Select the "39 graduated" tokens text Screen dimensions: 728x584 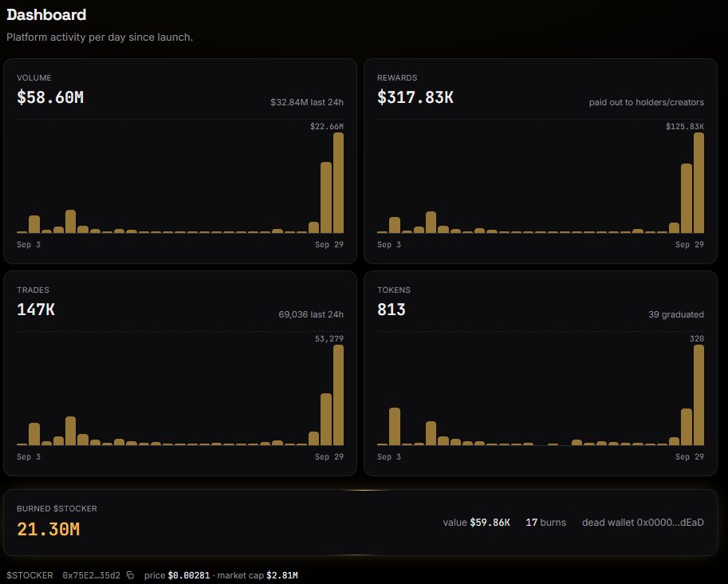676,314
